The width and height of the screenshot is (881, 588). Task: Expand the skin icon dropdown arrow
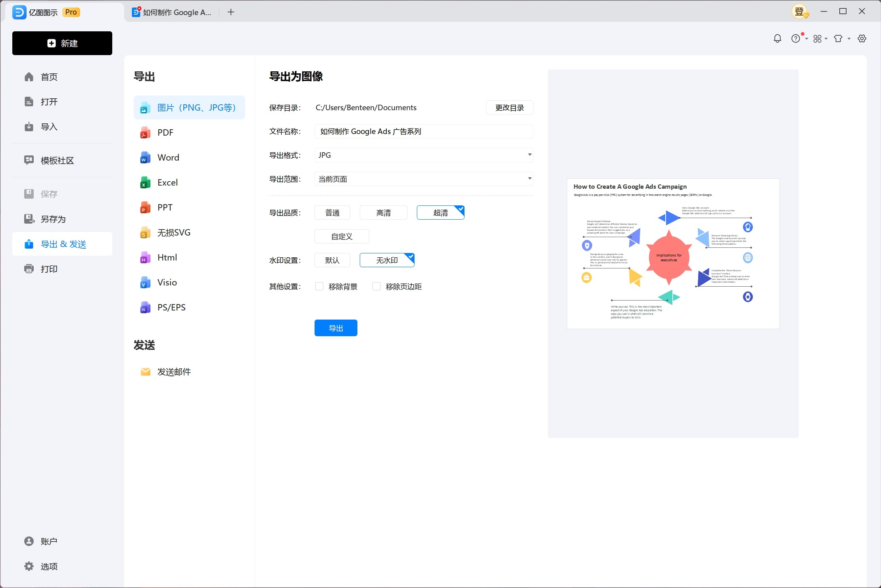coord(849,39)
